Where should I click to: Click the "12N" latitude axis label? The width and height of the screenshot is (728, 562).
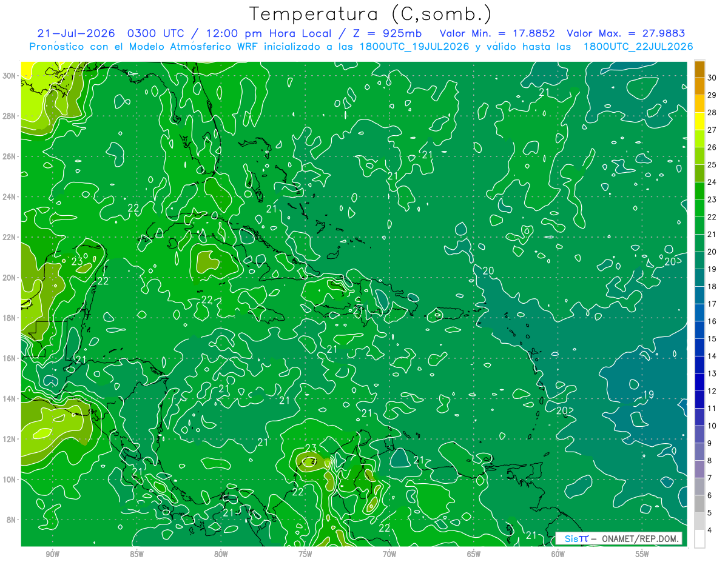[10, 439]
